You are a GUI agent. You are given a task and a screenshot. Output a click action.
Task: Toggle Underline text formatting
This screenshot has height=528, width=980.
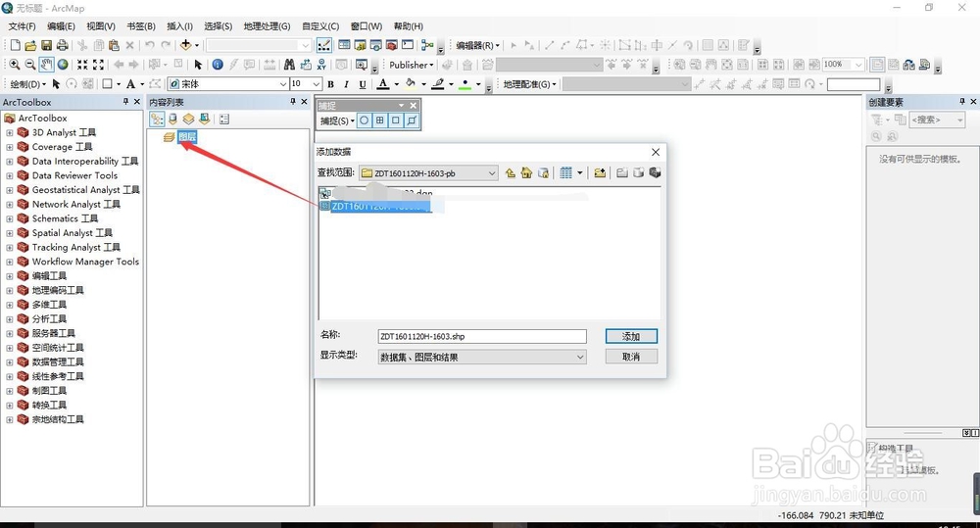tap(363, 84)
